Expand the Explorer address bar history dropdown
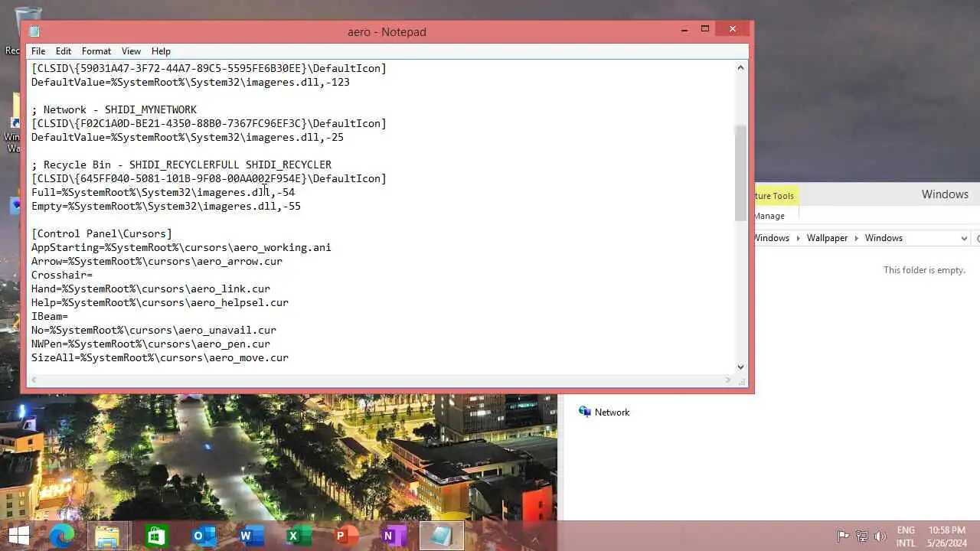 [964, 238]
